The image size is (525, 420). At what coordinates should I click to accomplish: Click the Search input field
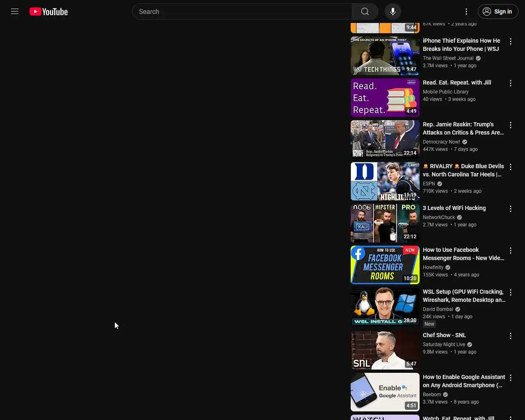[x=242, y=11]
